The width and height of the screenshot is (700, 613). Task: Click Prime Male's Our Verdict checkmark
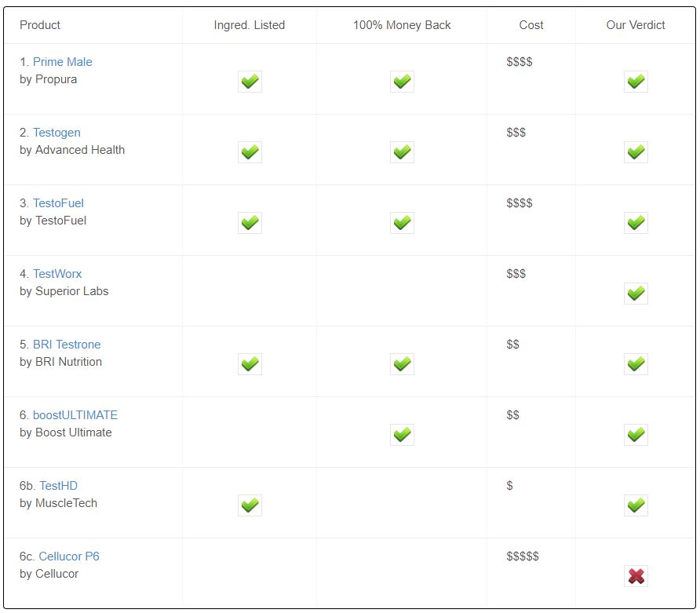click(x=636, y=82)
